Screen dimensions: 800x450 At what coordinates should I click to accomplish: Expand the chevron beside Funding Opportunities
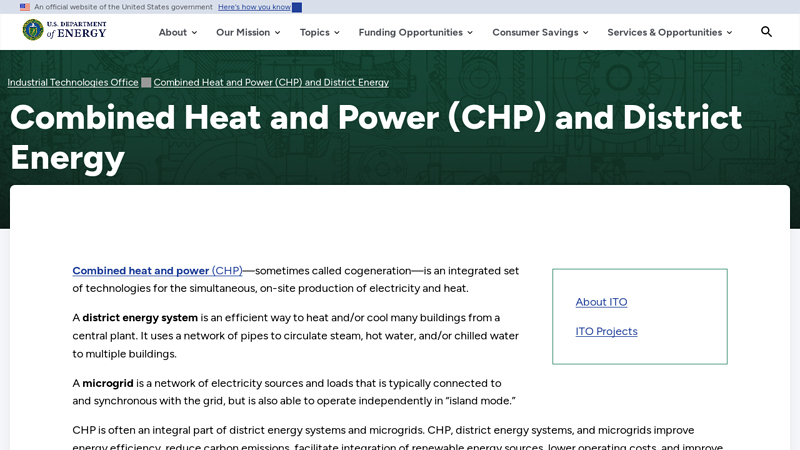coord(469,33)
